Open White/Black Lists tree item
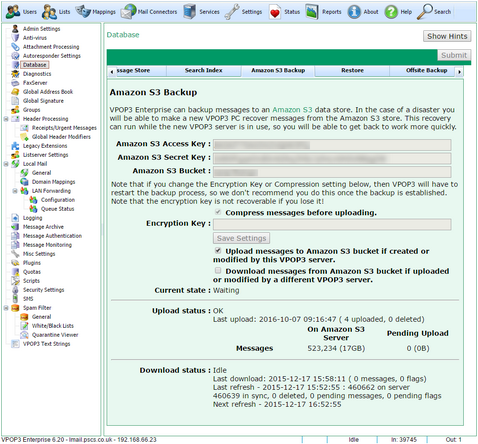The width and height of the screenshot is (478, 444). tap(53, 326)
